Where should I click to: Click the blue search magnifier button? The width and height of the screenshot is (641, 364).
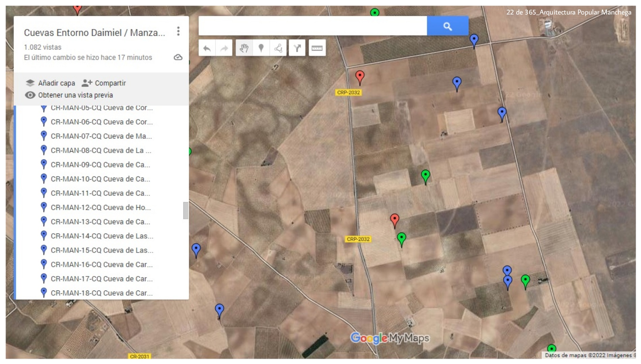coord(447,26)
